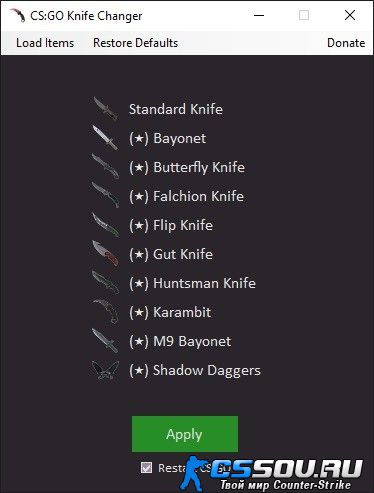374x493 pixels.
Task: Open the Donate menu item
Action: coord(346,43)
